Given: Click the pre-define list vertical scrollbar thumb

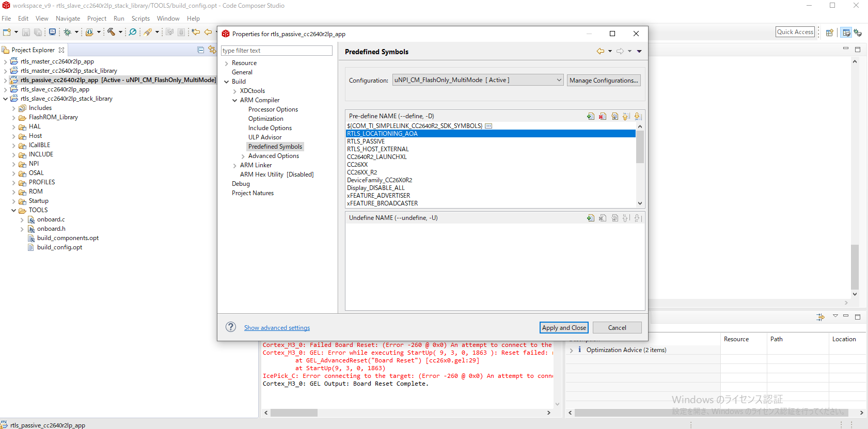Looking at the screenshot, I should coord(640,147).
